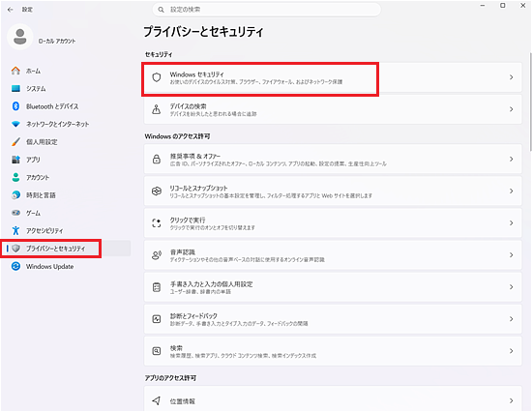This screenshot has width=532, height=412.
Task: Expand the 推奨事項 & オファー chevron
Action: (x=512, y=160)
